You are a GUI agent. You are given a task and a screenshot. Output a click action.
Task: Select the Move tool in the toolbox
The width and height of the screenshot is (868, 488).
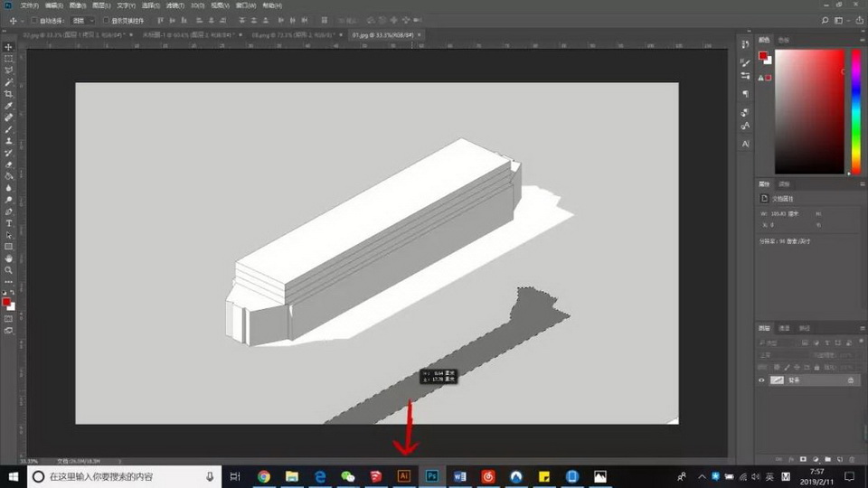pyautogui.click(x=9, y=47)
